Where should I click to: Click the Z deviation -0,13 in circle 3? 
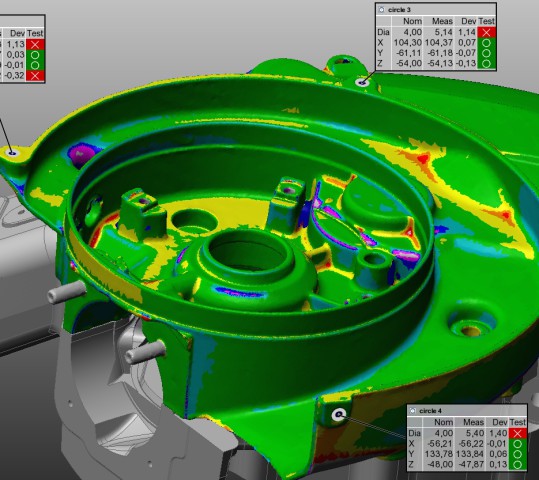pyautogui.click(x=466, y=63)
